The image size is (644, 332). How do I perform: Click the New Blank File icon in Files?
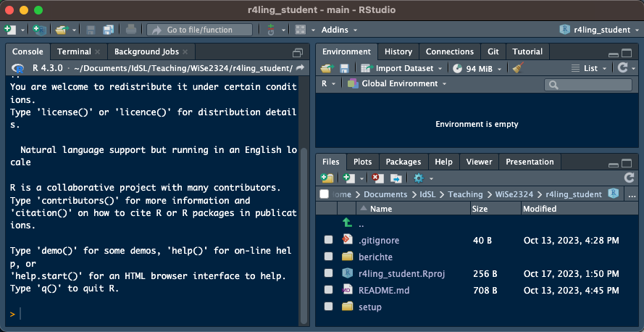pyautogui.click(x=348, y=178)
